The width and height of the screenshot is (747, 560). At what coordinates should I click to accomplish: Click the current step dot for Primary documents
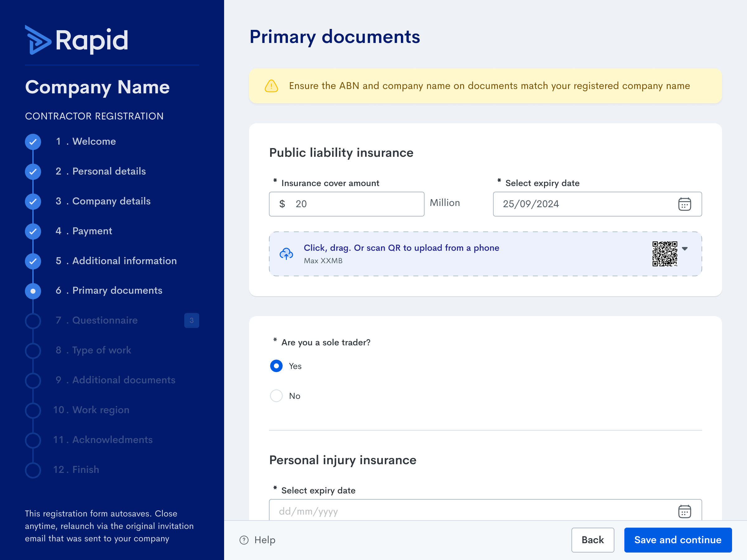pyautogui.click(x=33, y=291)
